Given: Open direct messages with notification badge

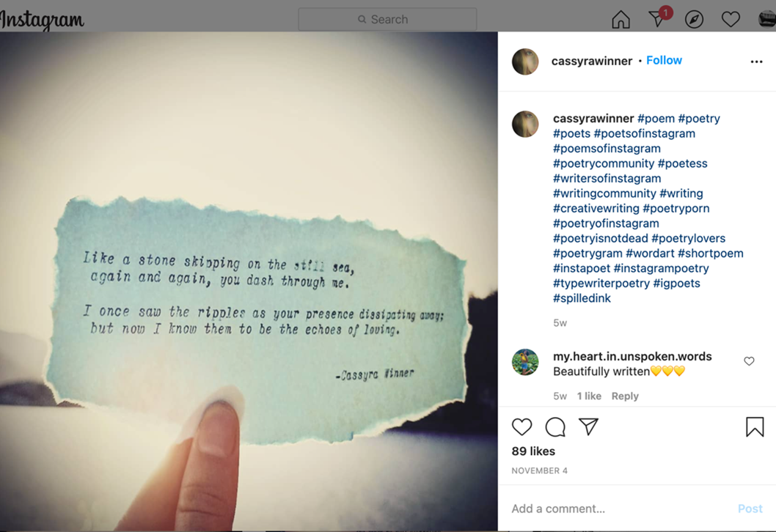Looking at the screenshot, I should tap(659, 18).
